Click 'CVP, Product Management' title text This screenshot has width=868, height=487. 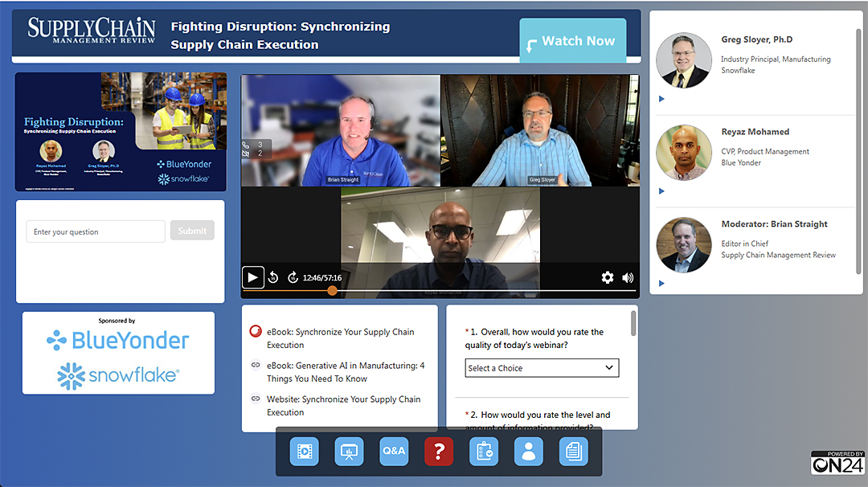(765, 152)
